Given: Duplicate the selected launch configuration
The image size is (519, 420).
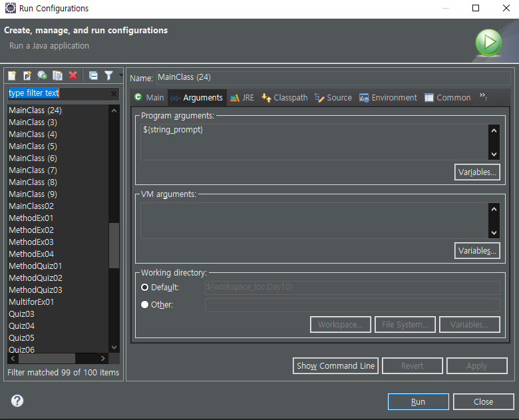Looking at the screenshot, I should point(58,76).
